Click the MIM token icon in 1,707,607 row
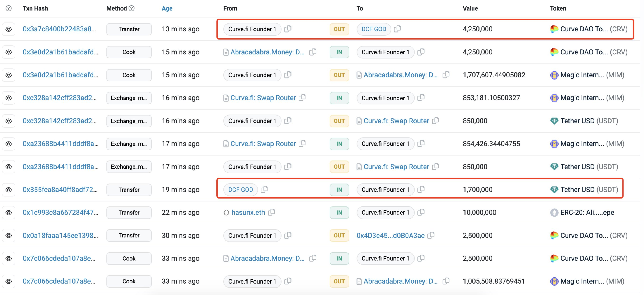644x295 pixels. pyautogui.click(x=554, y=75)
